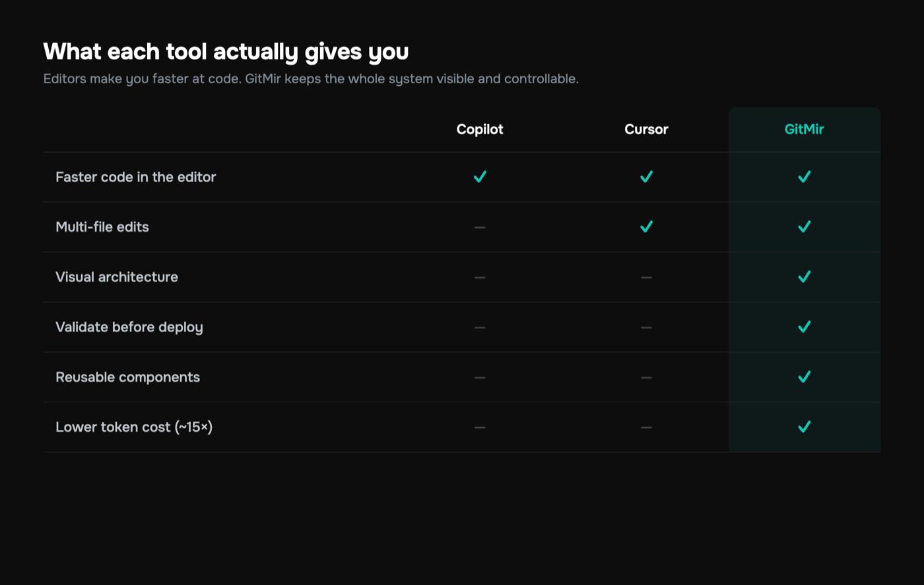Click the 'Multi-file edits' row label
Image resolution: width=924 pixels, height=585 pixels.
102,227
